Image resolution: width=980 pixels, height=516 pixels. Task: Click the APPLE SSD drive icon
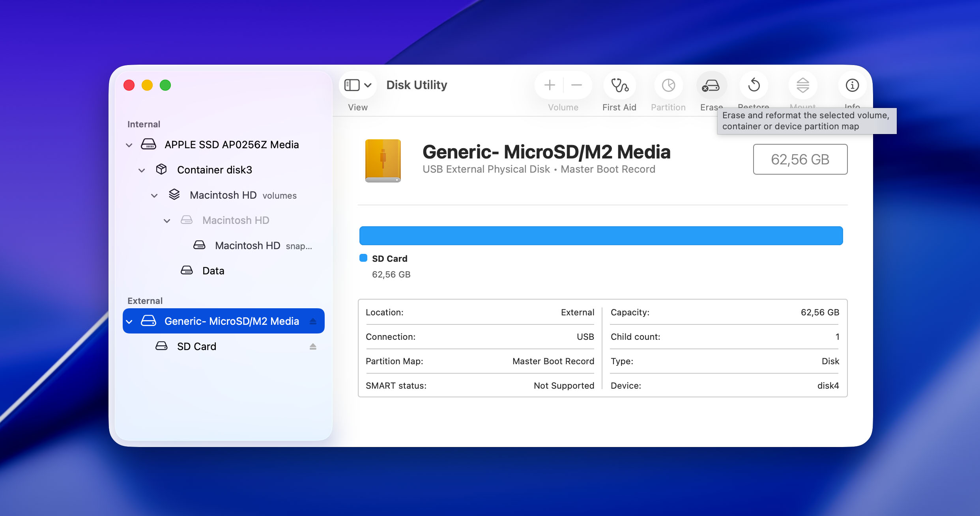149,144
